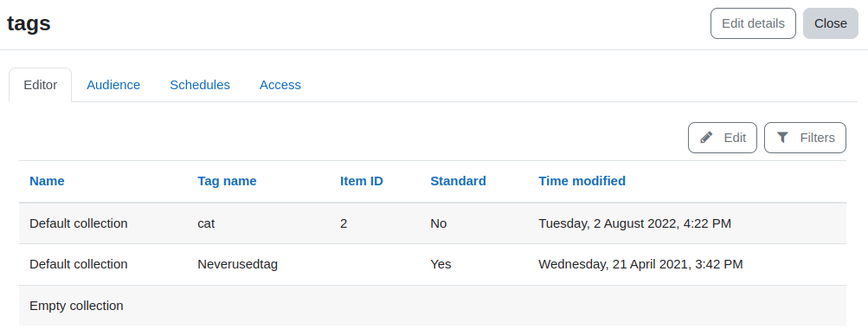The height and width of the screenshot is (336, 868).
Task: Go to the Access tab
Action: [280, 85]
